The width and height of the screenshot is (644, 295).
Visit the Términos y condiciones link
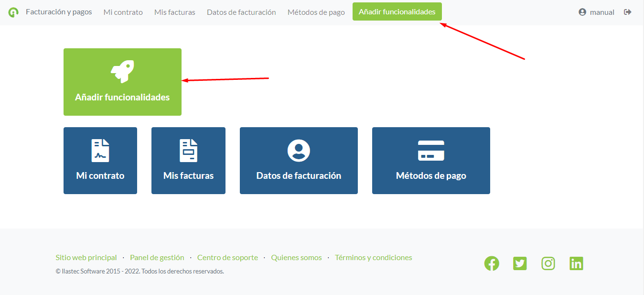(373, 258)
